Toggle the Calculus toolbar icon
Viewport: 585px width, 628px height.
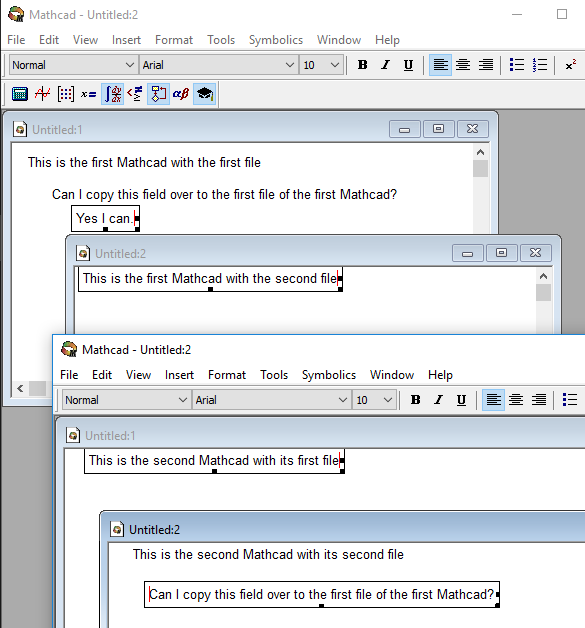point(113,94)
